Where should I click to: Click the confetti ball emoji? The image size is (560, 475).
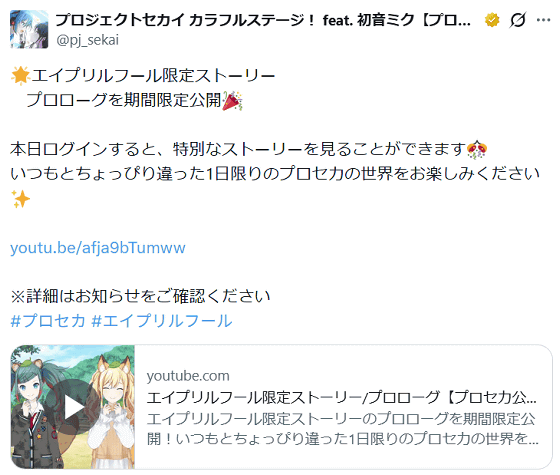(477, 149)
